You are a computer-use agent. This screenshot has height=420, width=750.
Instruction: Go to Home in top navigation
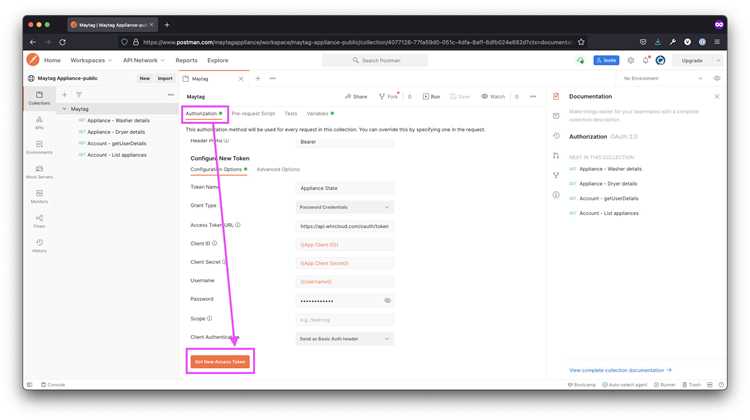pos(52,60)
